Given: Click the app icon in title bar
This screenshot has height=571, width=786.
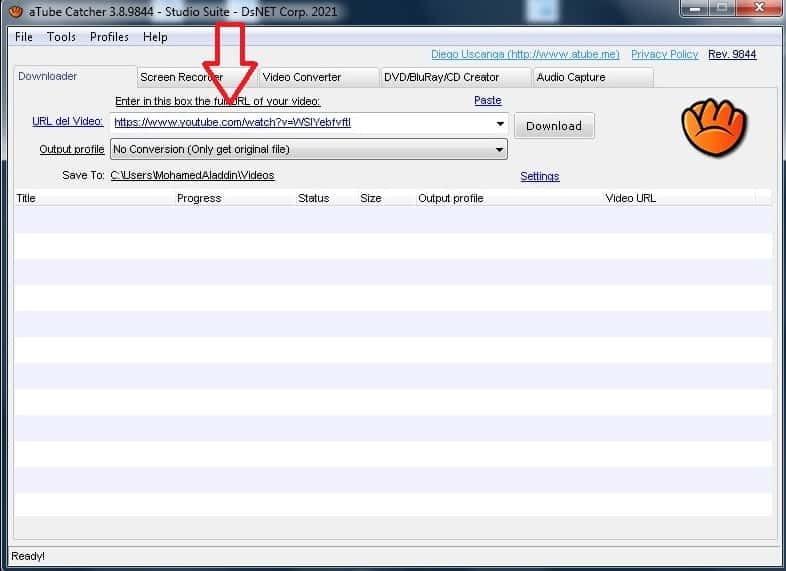Looking at the screenshot, I should [15, 12].
